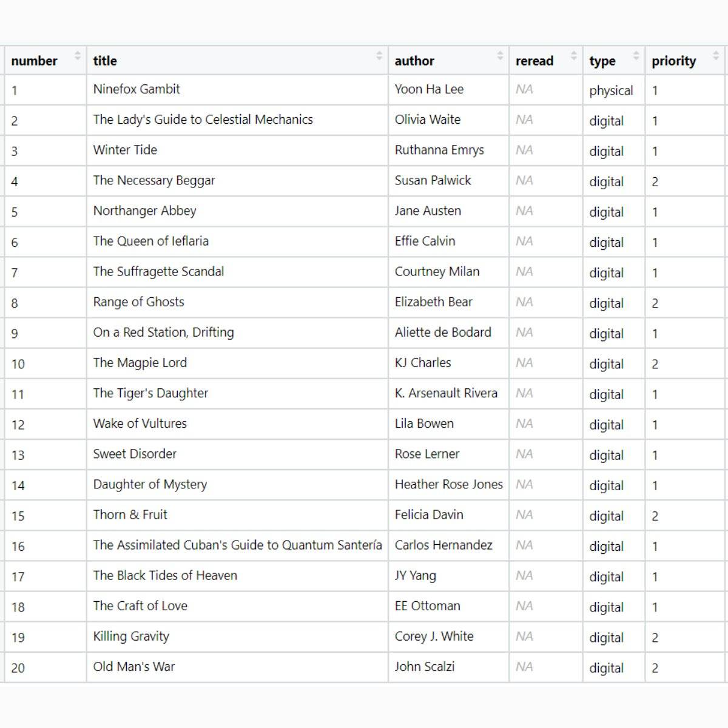Click the Heather Rose Jones author cell
Image resolution: width=728 pixels, height=728 pixels.
pos(448,484)
